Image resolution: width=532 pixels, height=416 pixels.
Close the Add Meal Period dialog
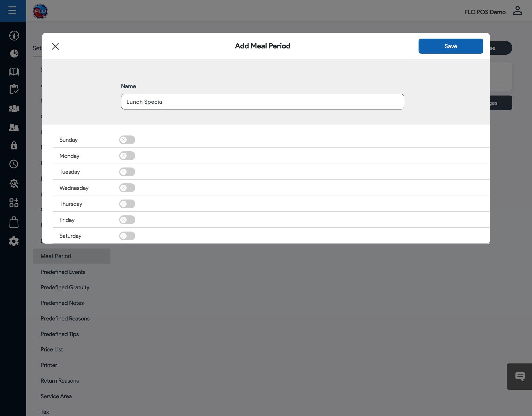tap(55, 46)
